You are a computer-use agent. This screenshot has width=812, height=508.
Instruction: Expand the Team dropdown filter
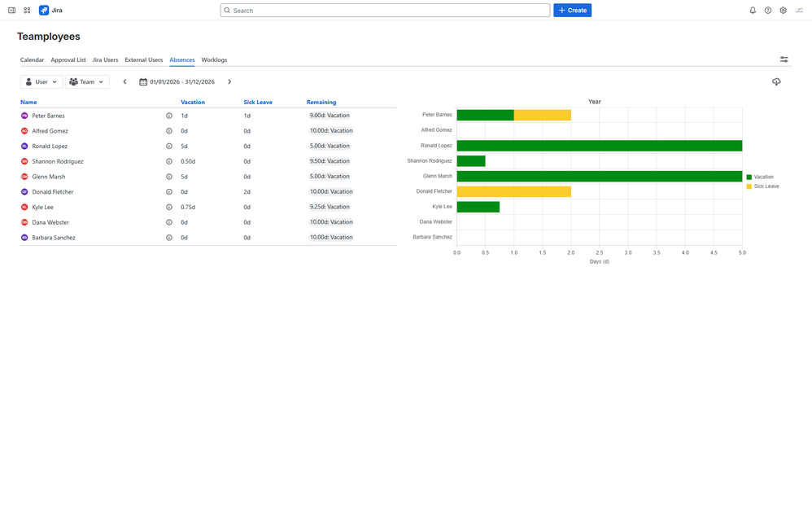tap(87, 82)
